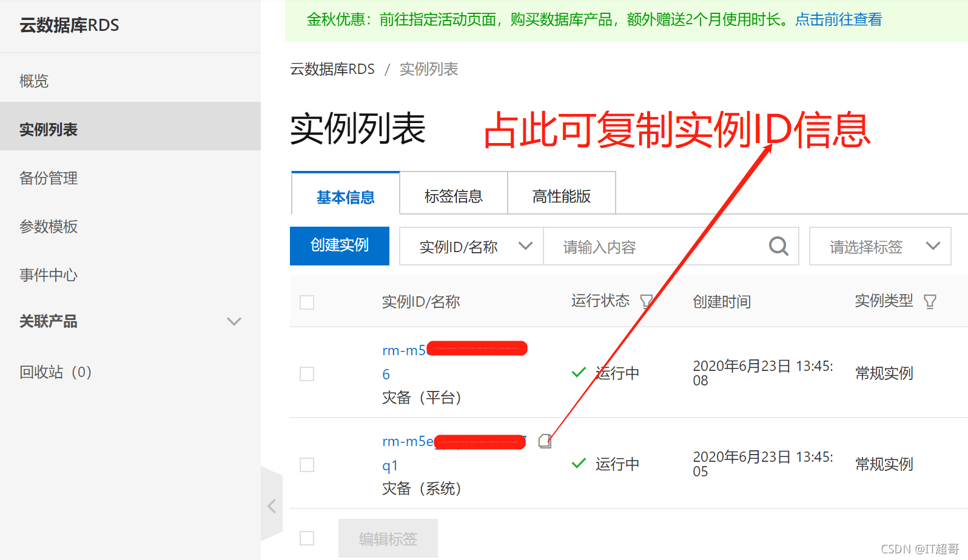The height and width of the screenshot is (560, 968).
Task: Click the 实例类型 column header text
Action: coord(884,301)
